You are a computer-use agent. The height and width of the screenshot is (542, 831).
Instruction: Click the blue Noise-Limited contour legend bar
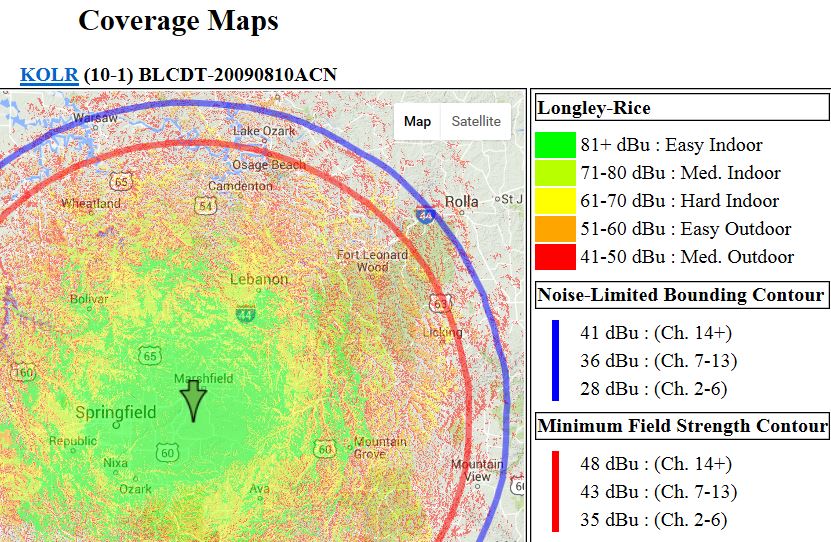coord(555,360)
